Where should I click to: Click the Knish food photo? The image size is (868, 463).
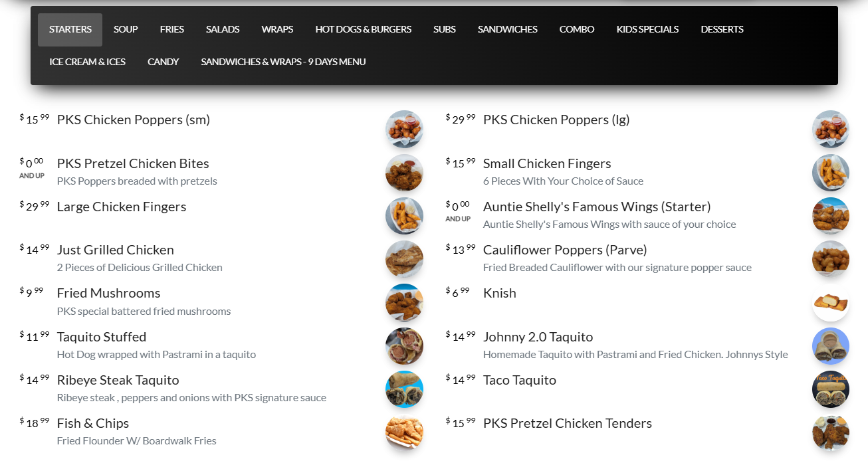[x=830, y=302]
